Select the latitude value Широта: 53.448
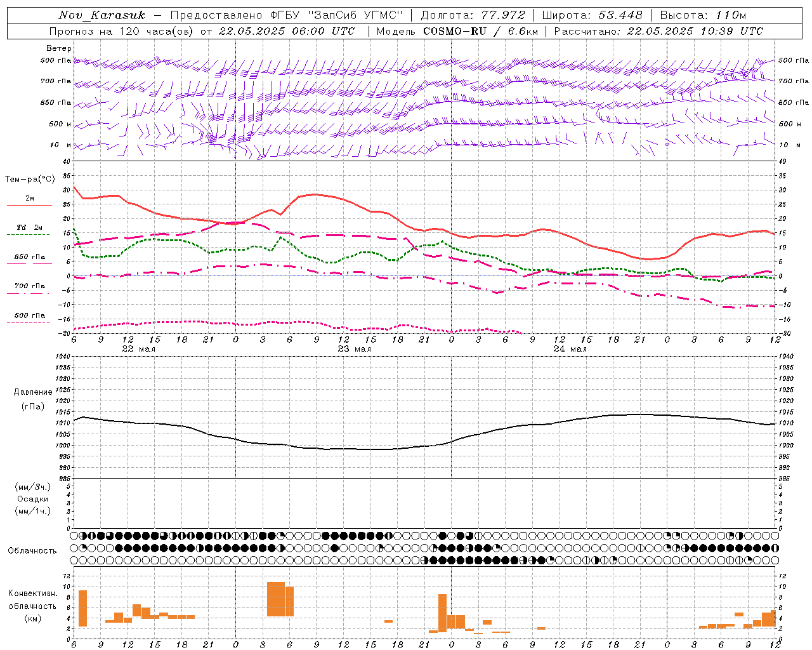812x650 pixels. pos(592,15)
